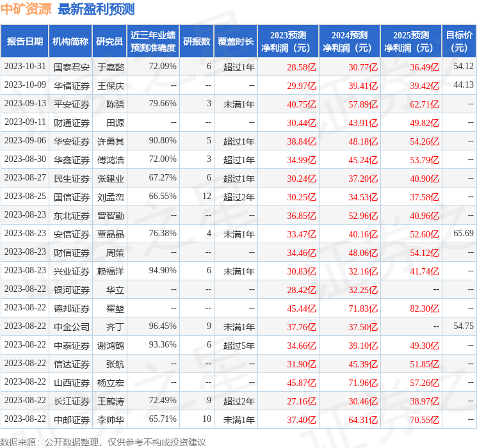Click analyst name 刘孟峦
The image size is (477, 448).
point(111,196)
